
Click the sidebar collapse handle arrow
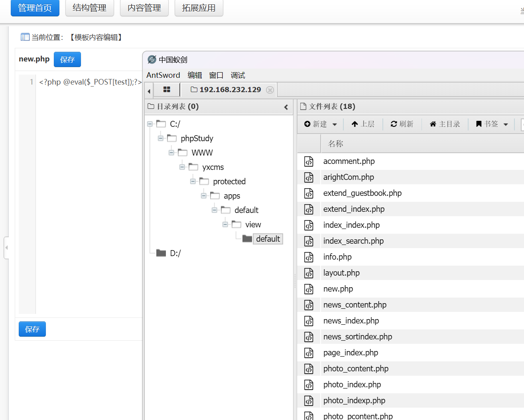[x=6, y=248]
